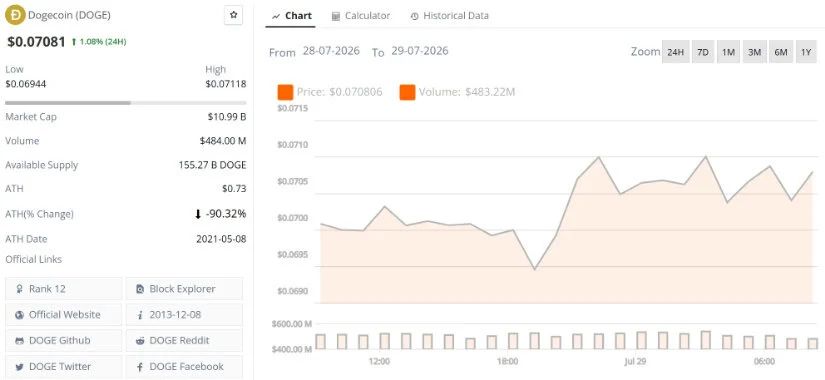This screenshot has width=825, height=380.
Task: Click the 18:00 time axis label
Action: [x=507, y=362]
